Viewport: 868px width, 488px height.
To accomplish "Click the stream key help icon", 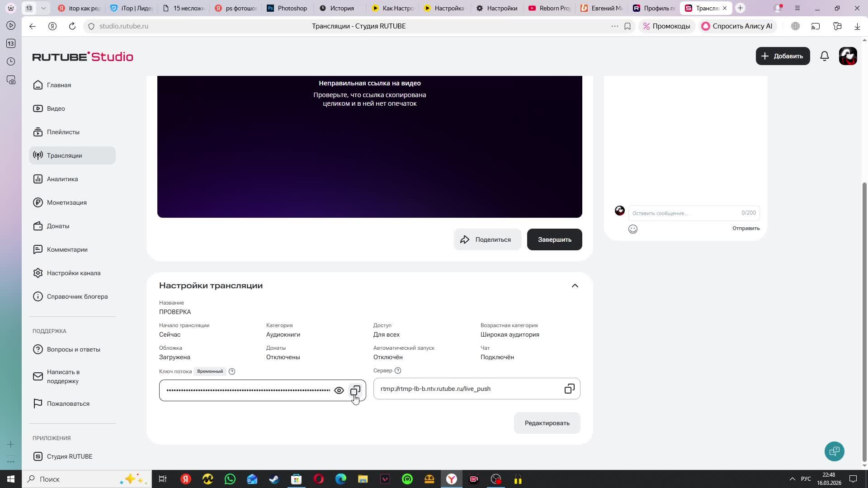I will click(x=232, y=371).
